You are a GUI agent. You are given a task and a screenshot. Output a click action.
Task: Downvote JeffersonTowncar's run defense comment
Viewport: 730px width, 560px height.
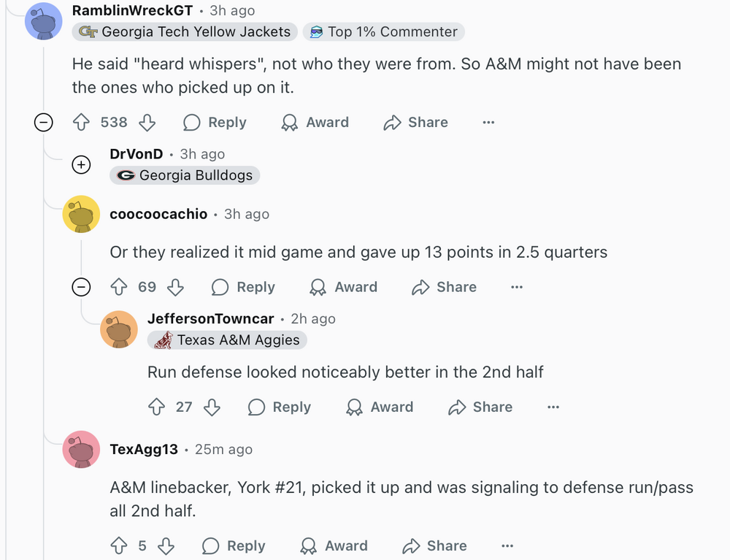(x=212, y=407)
